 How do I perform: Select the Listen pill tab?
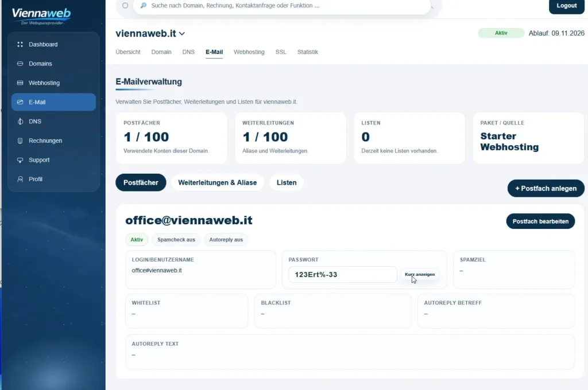[x=287, y=182]
